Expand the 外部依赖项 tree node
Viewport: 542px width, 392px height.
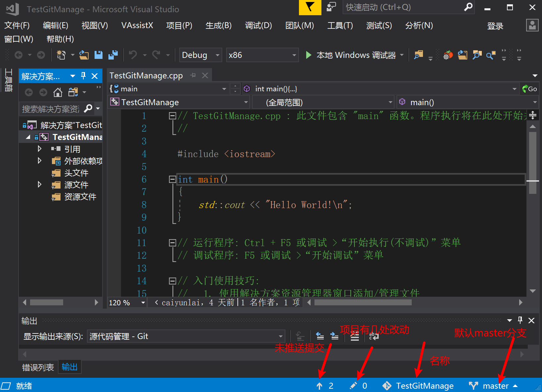point(39,161)
